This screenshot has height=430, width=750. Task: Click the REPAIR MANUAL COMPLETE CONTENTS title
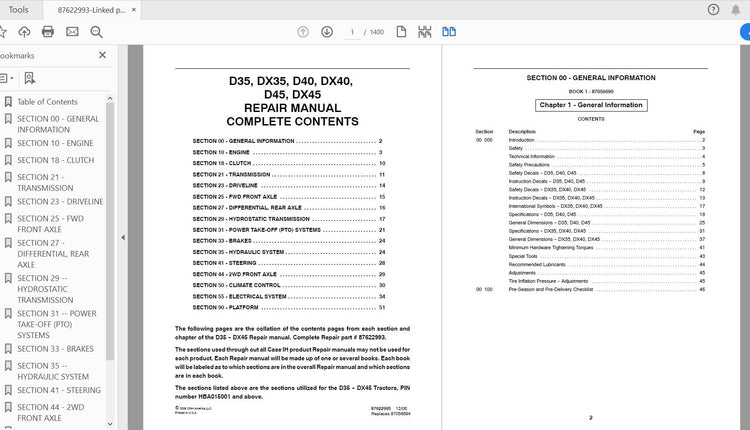(x=292, y=115)
